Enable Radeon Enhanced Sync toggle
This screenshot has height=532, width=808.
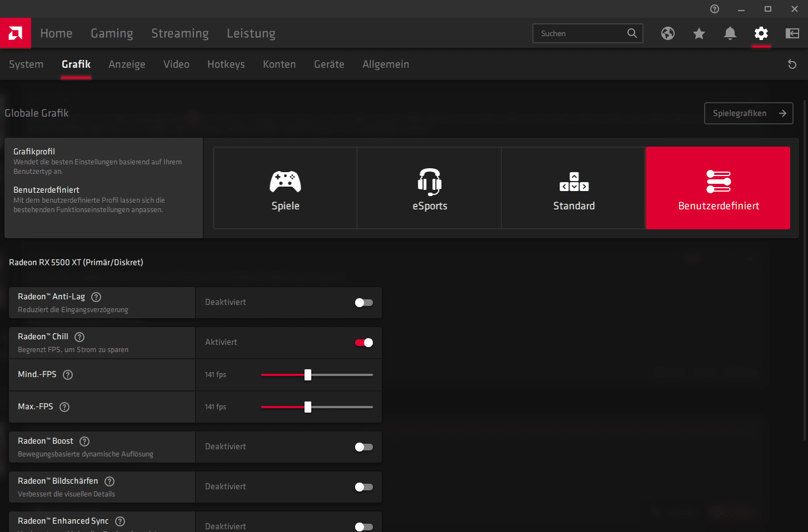(x=364, y=527)
